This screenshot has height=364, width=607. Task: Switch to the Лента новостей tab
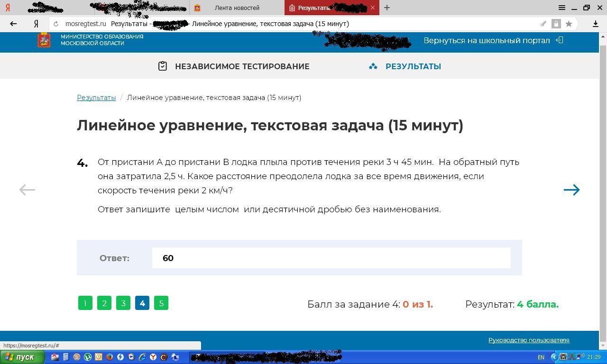pyautogui.click(x=237, y=8)
